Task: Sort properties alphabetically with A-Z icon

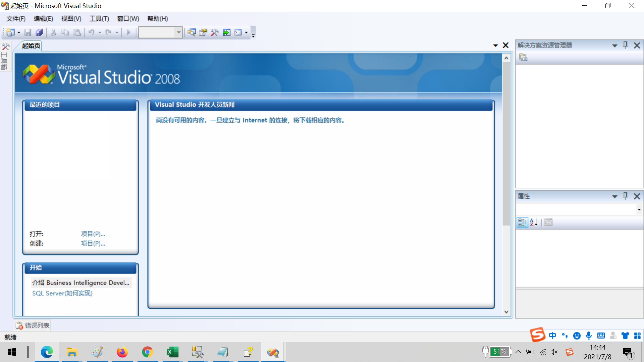Action: tap(534, 223)
